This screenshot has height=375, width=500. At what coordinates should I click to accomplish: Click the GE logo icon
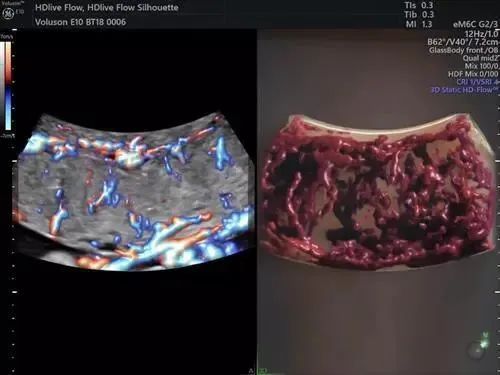pos(7,13)
